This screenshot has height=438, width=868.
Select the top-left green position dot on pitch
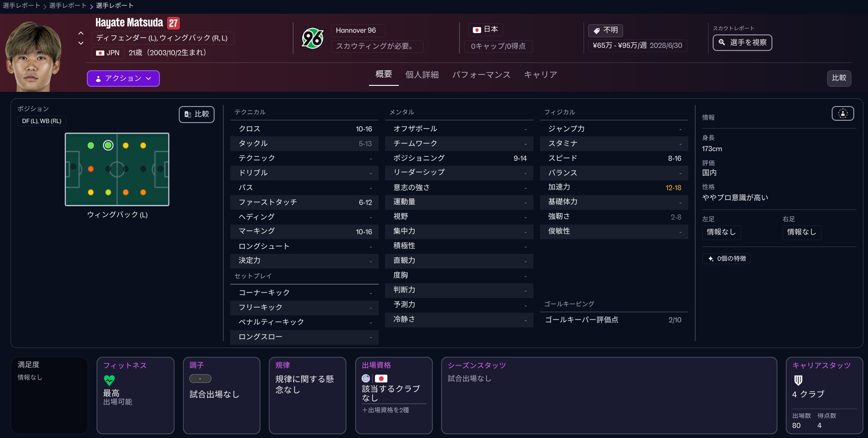tap(91, 146)
